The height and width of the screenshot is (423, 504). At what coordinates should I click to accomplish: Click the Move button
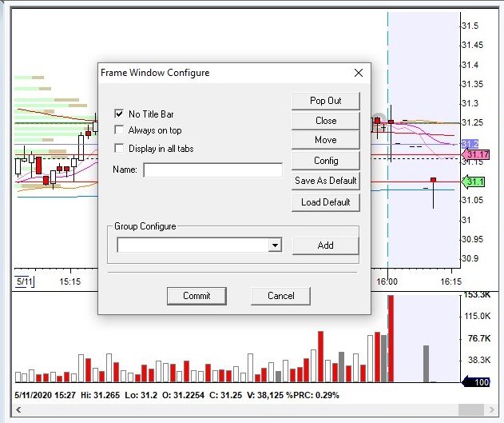tap(325, 140)
